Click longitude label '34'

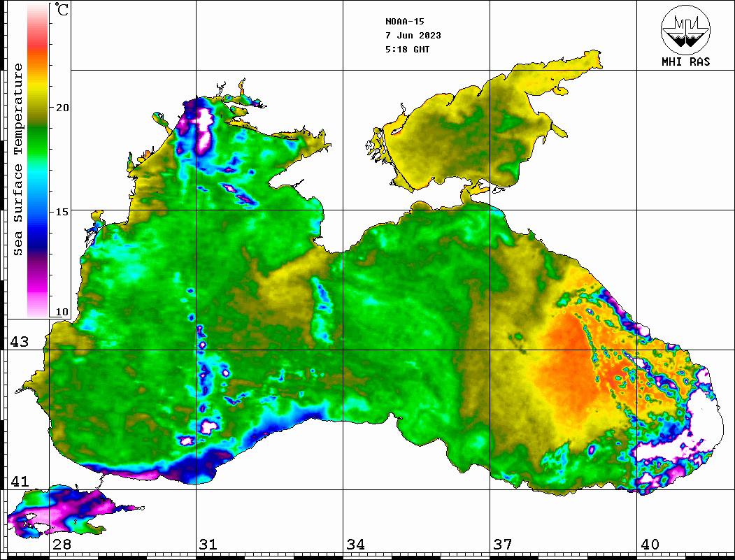tap(355, 545)
